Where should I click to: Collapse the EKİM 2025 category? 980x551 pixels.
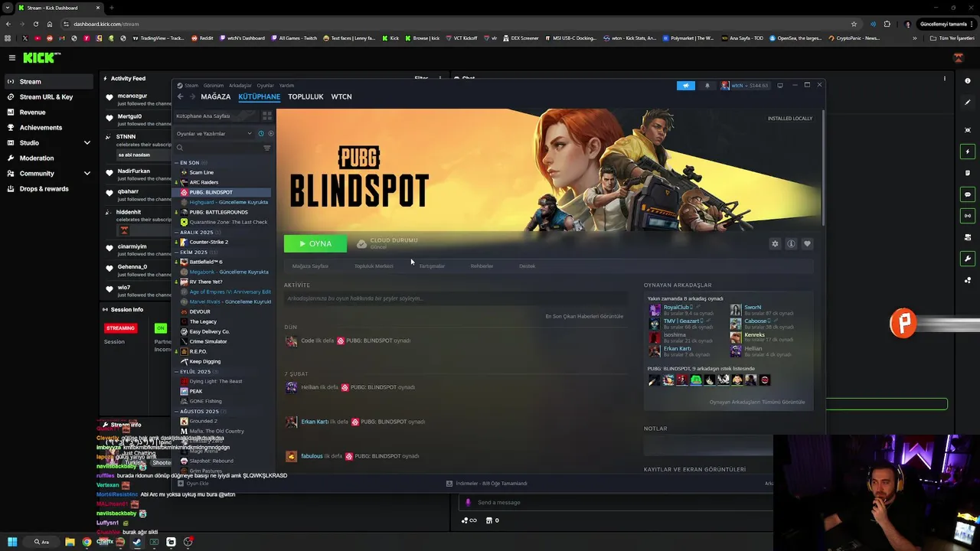coord(176,253)
